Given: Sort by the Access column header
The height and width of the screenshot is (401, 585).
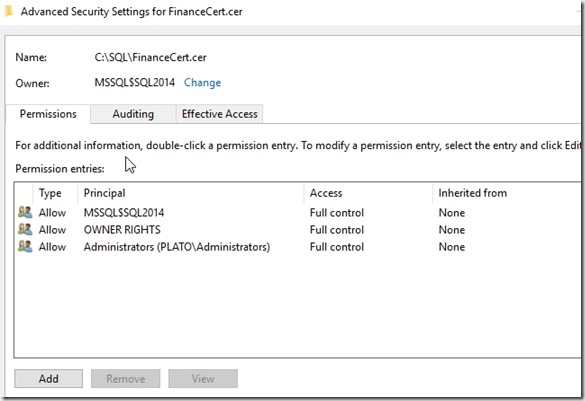Looking at the screenshot, I should point(368,193).
